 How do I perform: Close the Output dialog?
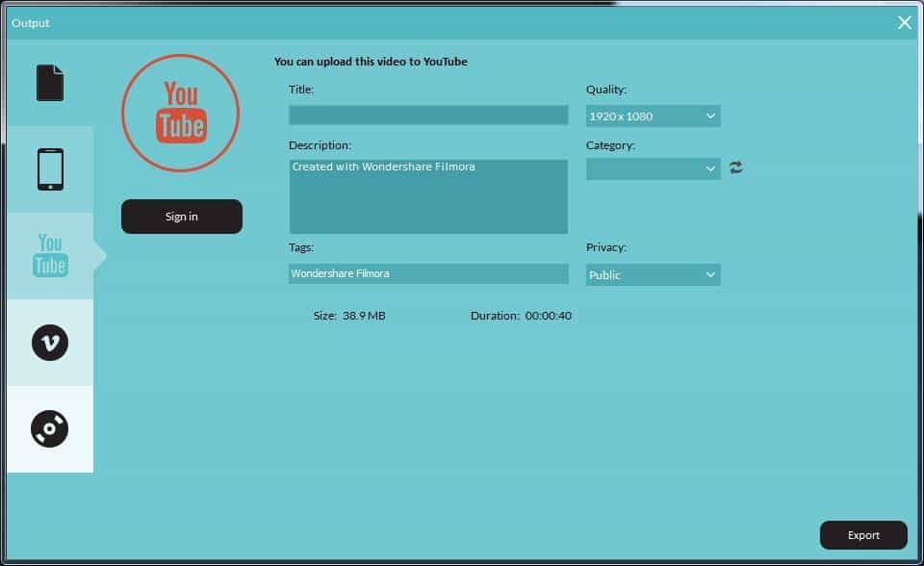(904, 22)
